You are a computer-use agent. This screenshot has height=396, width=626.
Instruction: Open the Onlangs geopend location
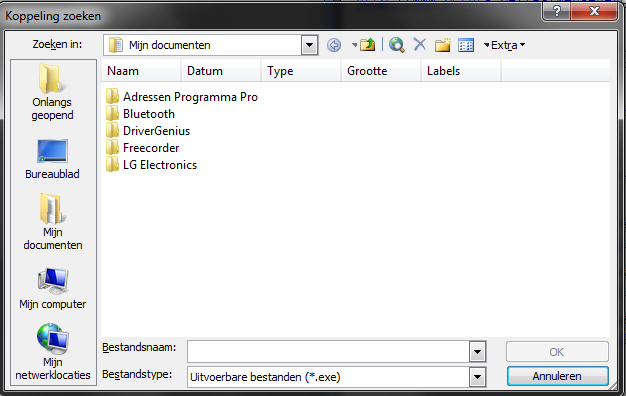[x=52, y=92]
